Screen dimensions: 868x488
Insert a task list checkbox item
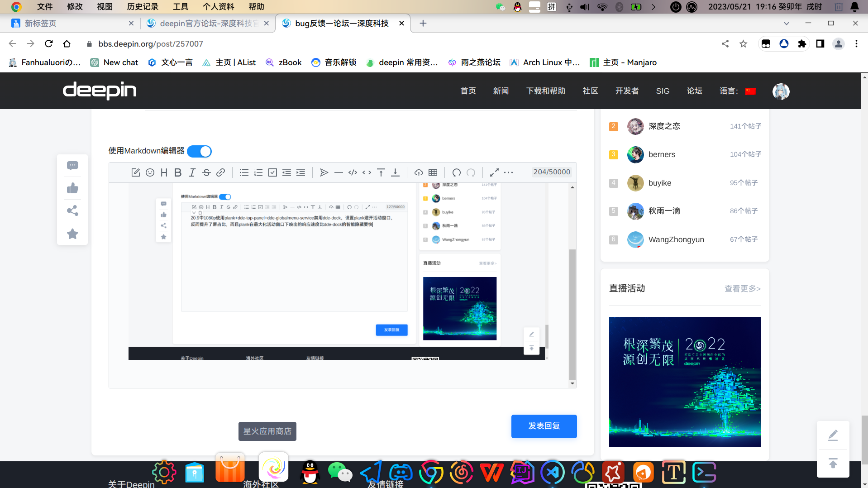pyautogui.click(x=272, y=172)
